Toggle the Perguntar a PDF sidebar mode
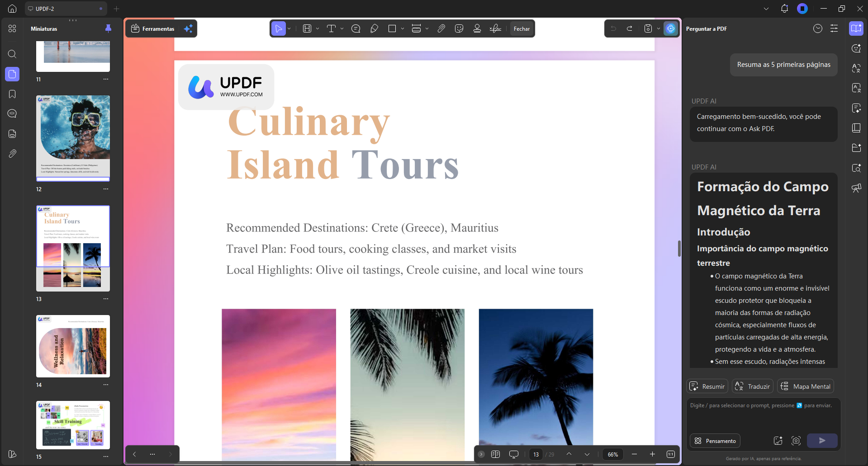The height and width of the screenshot is (466, 868). (856, 28)
